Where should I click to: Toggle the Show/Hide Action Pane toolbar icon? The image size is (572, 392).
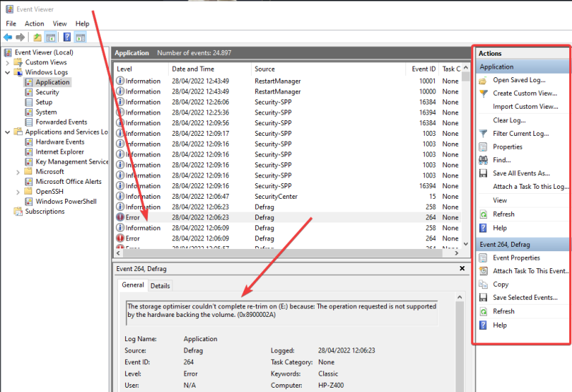point(80,37)
